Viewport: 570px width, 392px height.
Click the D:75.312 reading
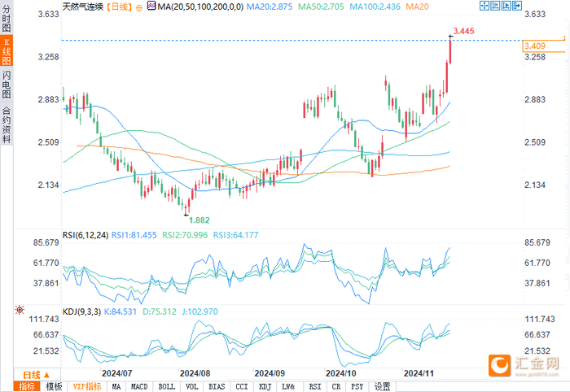[x=160, y=311]
